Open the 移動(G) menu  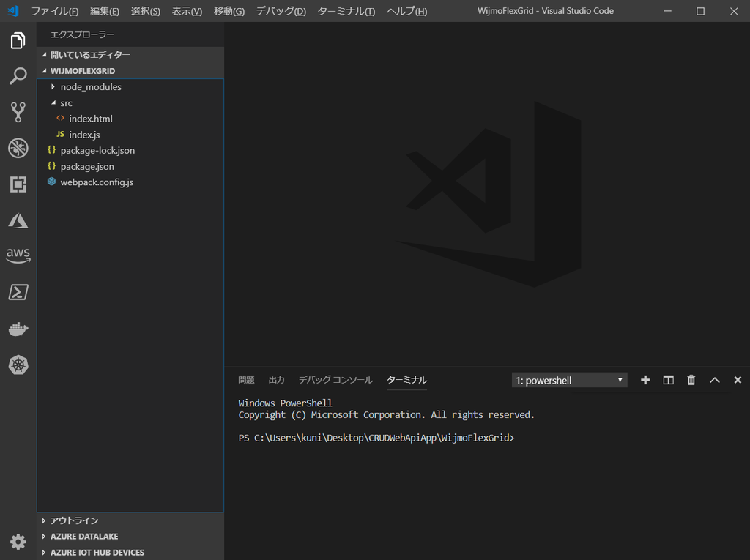point(229,10)
